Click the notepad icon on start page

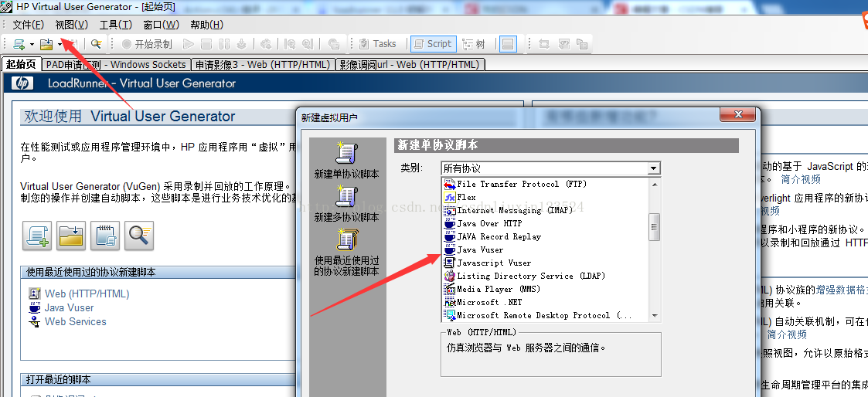click(104, 236)
